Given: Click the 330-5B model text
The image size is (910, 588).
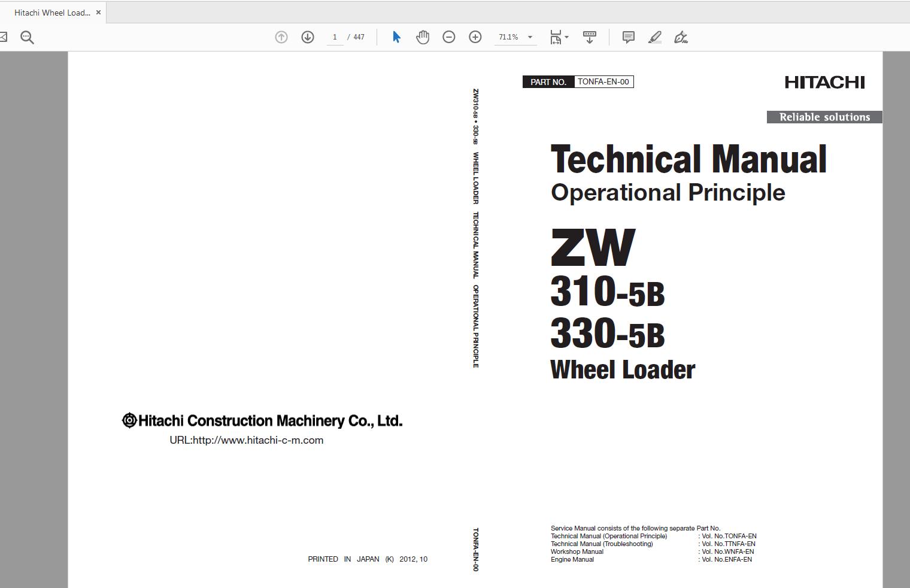Looking at the screenshot, I should click(608, 333).
